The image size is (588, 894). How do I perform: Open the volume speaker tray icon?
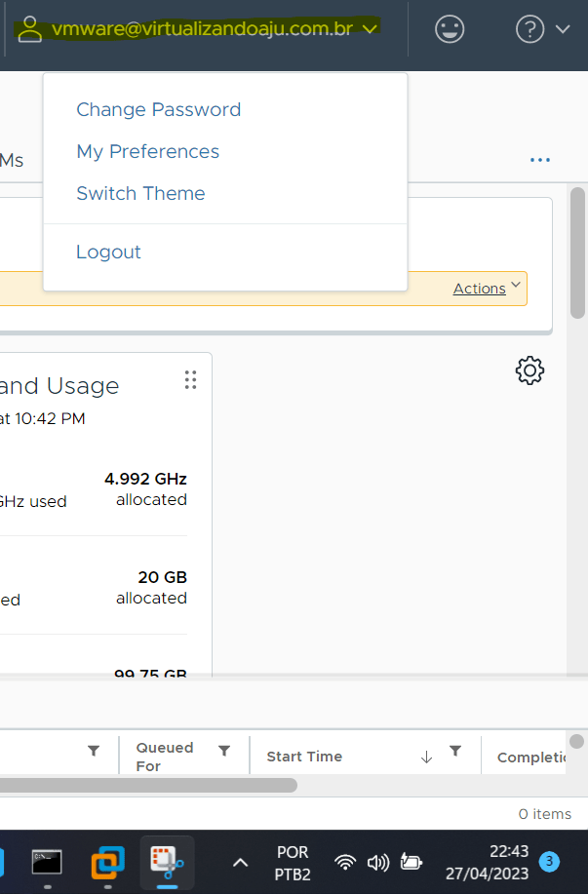(377, 862)
